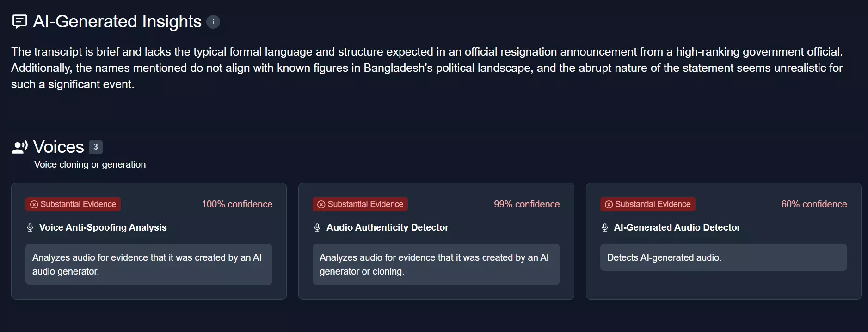
Task: Click the Detects AI-generated audio description box
Action: [723, 257]
